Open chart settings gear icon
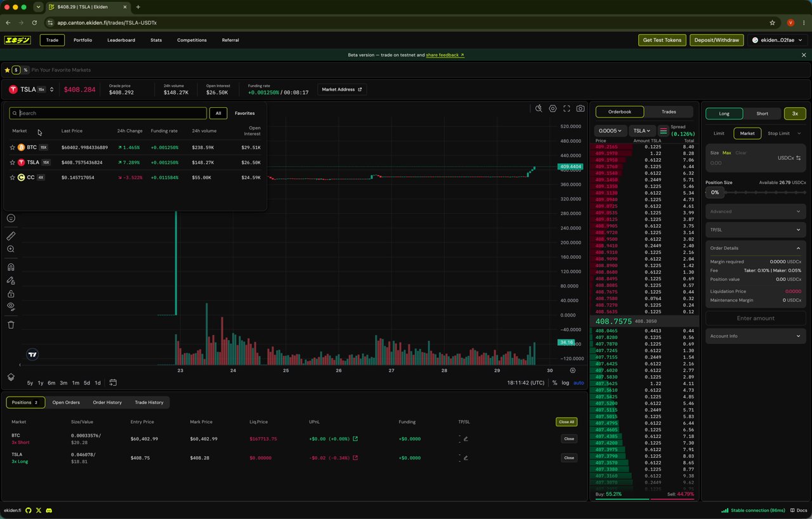 553,108
